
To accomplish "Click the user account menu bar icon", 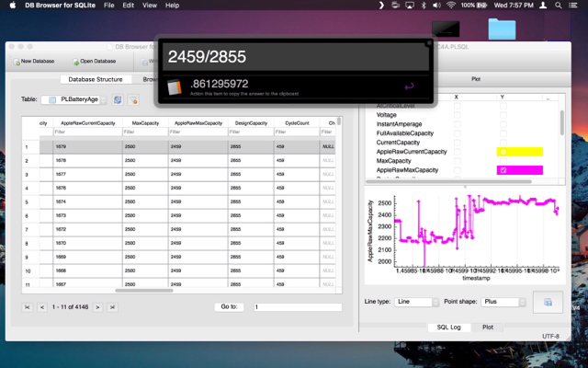I will [543, 6].
